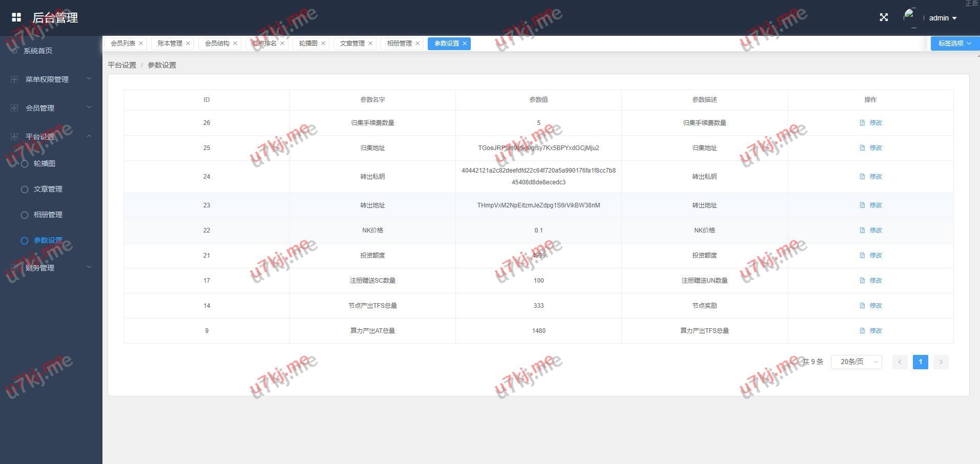Image resolution: width=980 pixels, height=464 pixels.
Task: Click the admin user avatar
Action: coord(912,17)
